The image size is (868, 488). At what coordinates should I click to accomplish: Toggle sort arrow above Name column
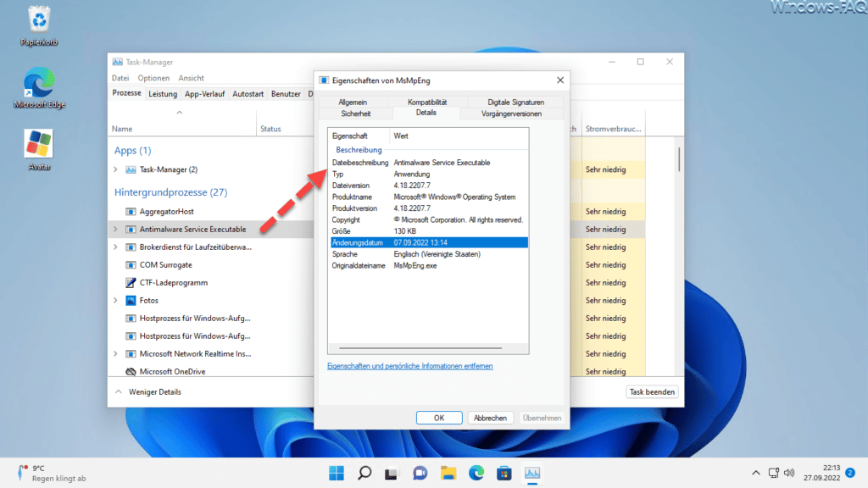pyautogui.click(x=180, y=113)
